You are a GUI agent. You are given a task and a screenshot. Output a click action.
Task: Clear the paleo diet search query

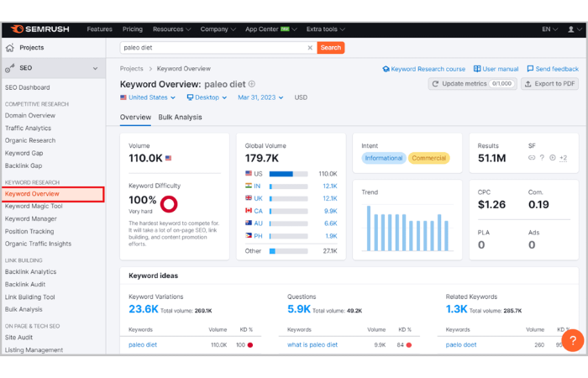pyautogui.click(x=310, y=48)
